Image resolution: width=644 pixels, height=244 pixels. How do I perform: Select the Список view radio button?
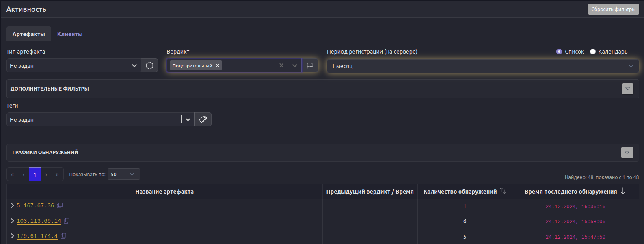(559, 52)
